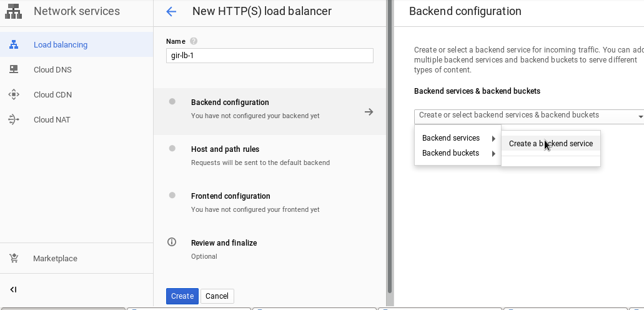The height and width of the screenshot is (310, 644).
Task: Click the help icon beside Name
Action: point(194,41)
